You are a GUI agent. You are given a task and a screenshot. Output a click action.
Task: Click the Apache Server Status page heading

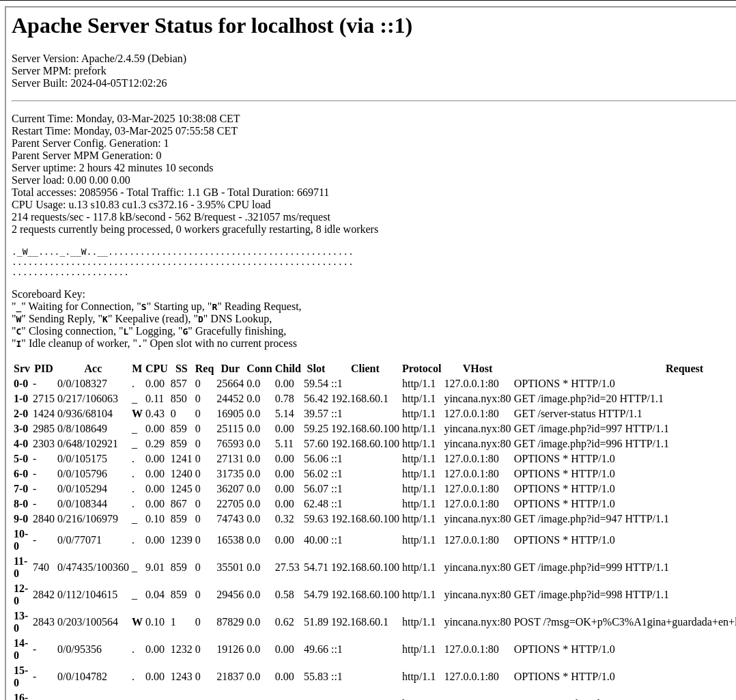click(x=212, y=26)
